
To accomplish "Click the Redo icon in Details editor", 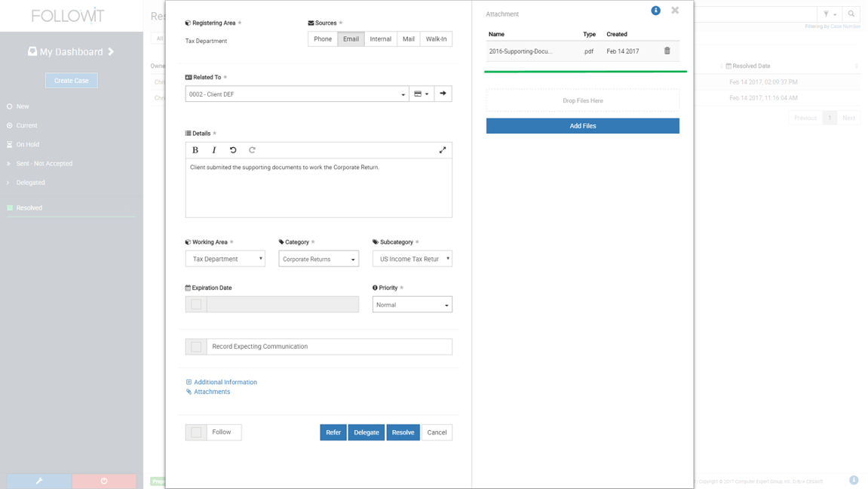I will [252, 150].
